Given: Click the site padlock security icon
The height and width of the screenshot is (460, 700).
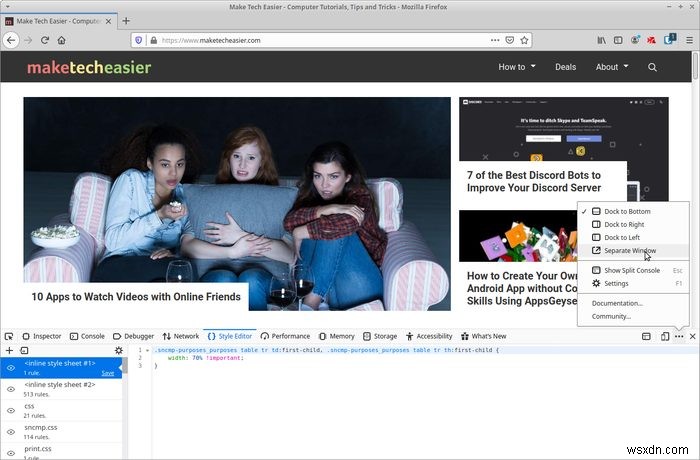Looking at the screenshot, I should pyautogui.click(x=154, y=40).
